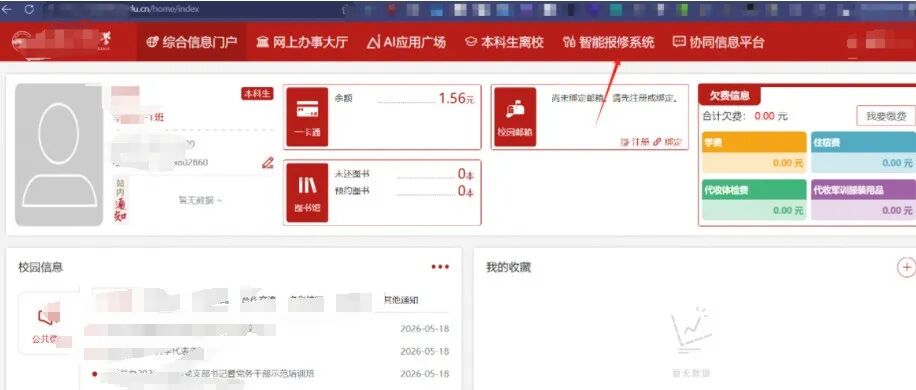
Task: Click the 站内通知 label
Action: click(120, 200)
